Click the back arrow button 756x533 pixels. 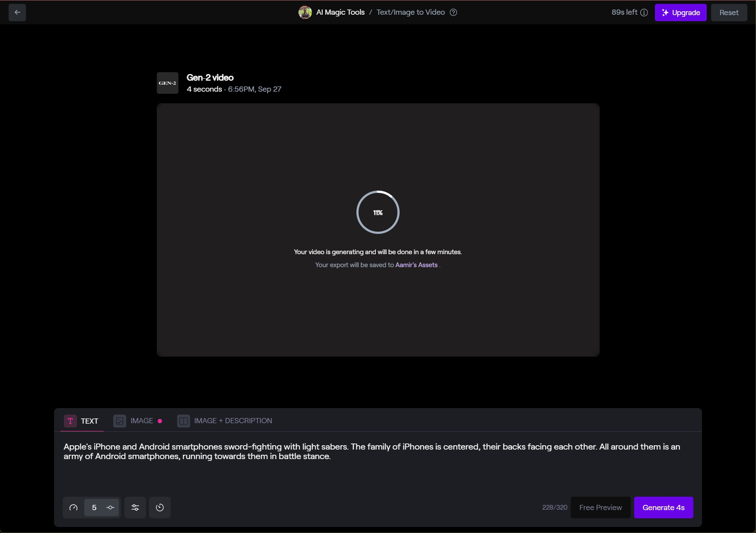coord(17,13)
